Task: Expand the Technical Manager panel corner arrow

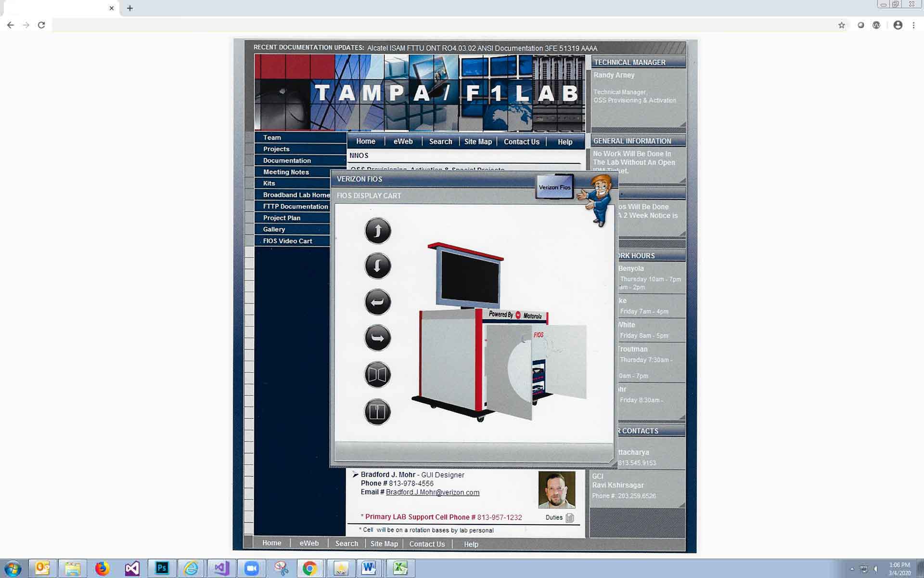Action: [682, 124]
